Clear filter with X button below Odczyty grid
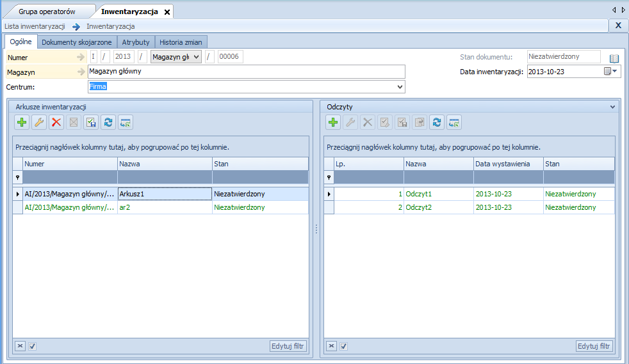 coord(331,346)
